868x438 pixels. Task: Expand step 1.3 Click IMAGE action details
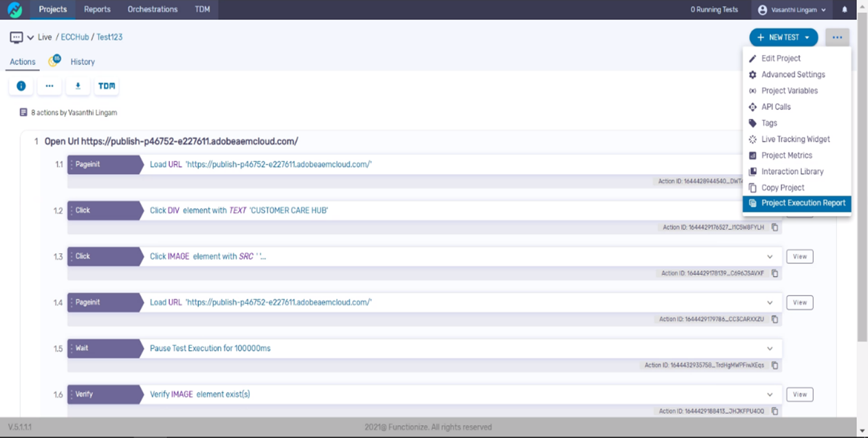[770, 256]
